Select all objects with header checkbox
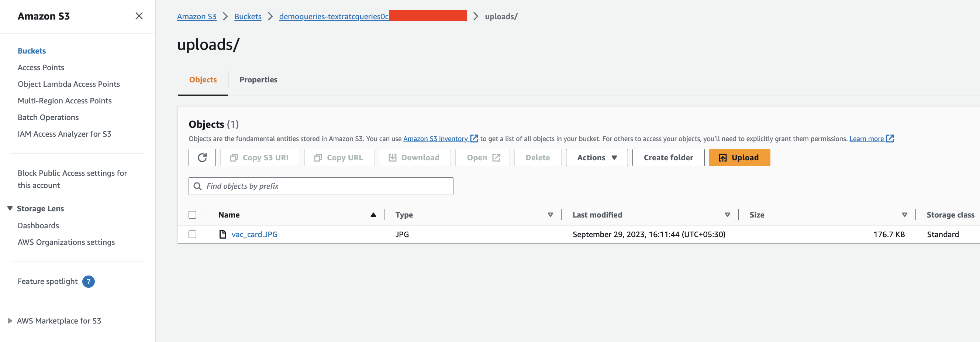 193,215
